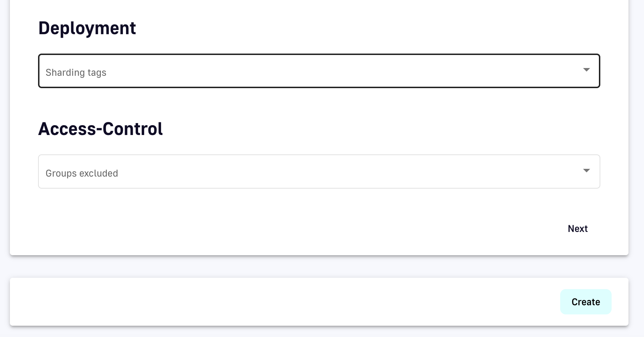Expand the sharding tags list under Deployment
644x337 pixels.
click(586, 70)
